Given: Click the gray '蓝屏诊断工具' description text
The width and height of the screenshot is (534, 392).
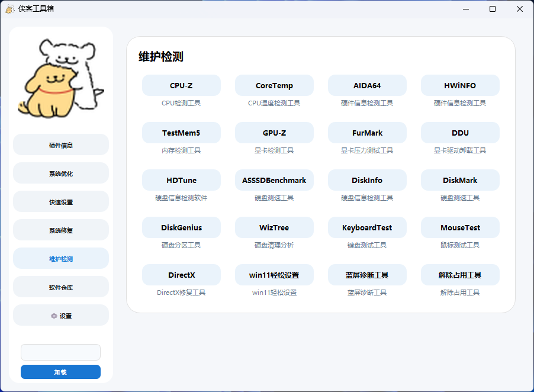Looking at the screenshot, I should click(367, 292).
